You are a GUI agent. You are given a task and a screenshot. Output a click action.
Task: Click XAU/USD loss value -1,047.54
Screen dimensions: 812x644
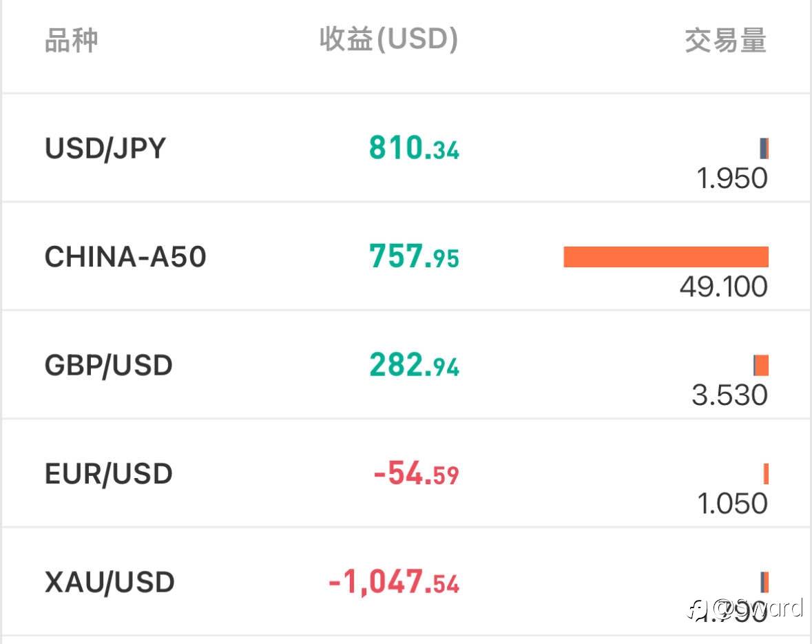[394, 583]
